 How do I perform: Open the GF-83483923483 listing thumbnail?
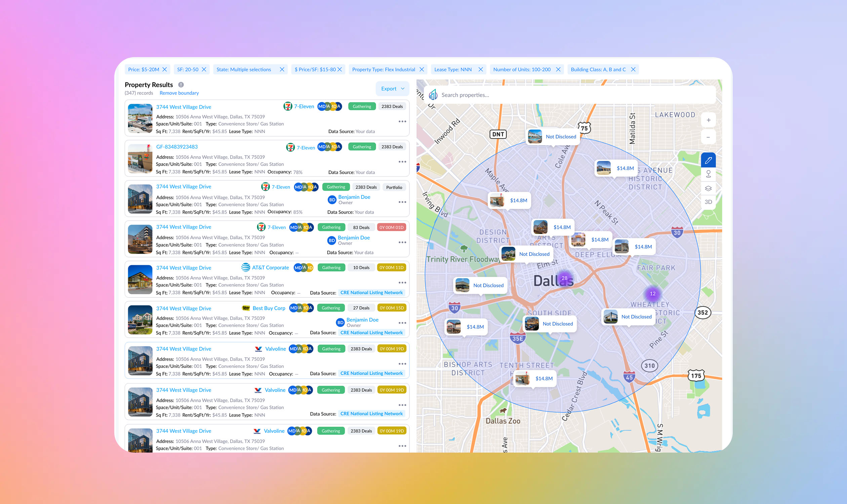(140, 159)
